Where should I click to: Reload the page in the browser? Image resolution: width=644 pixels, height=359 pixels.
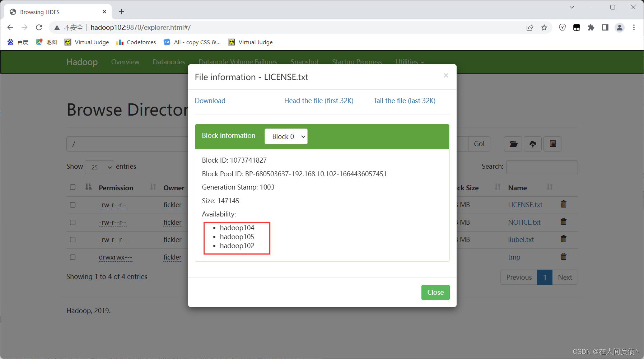pyautogui.click(x=39, y=27)
